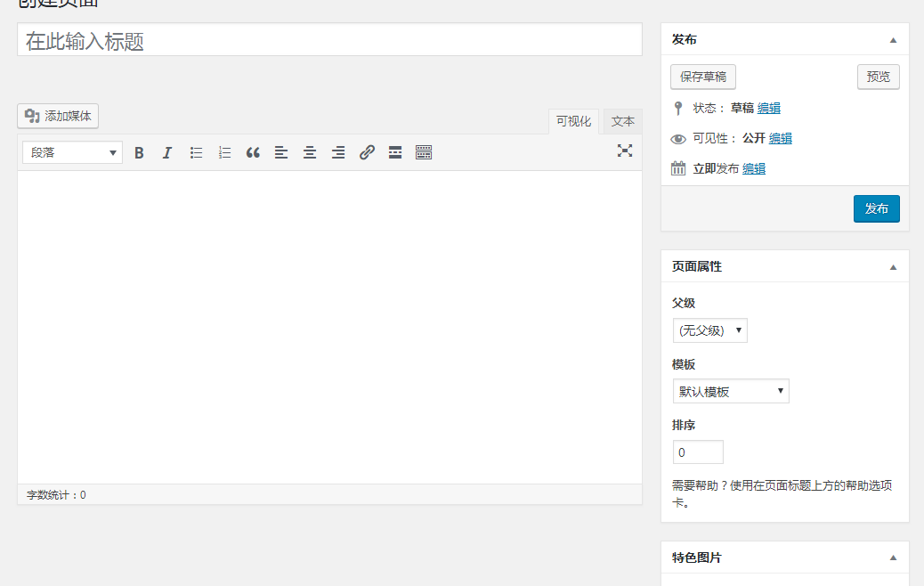Click the 父级 label text

click(x=684, y=303)
